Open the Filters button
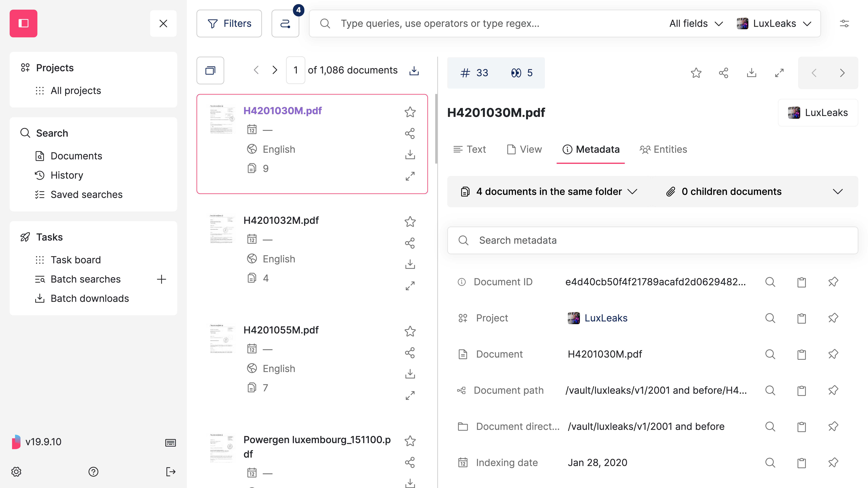The height and width of the screenshot is (488, 868). 229,24
